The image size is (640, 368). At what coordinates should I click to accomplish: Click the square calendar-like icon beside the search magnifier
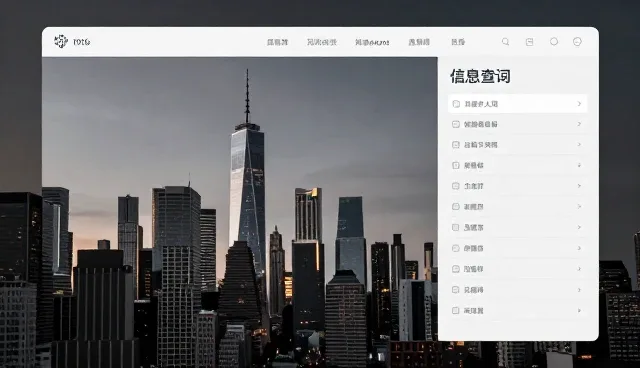pyautogui.click(x=529, y=42)
